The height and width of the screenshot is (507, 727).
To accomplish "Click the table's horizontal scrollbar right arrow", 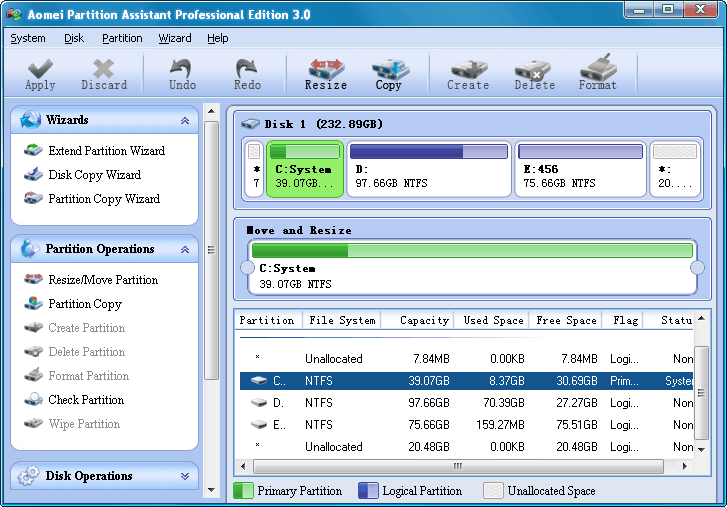I will 685,466.
